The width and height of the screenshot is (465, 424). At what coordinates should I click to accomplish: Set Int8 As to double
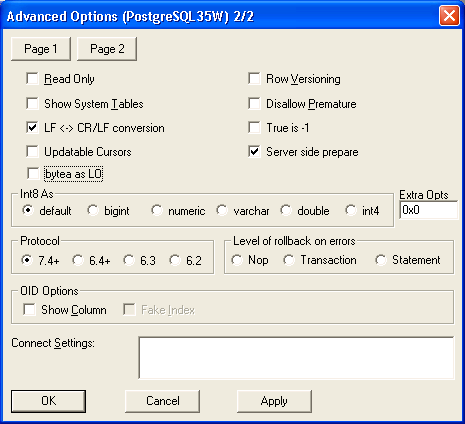click(286, 210)
